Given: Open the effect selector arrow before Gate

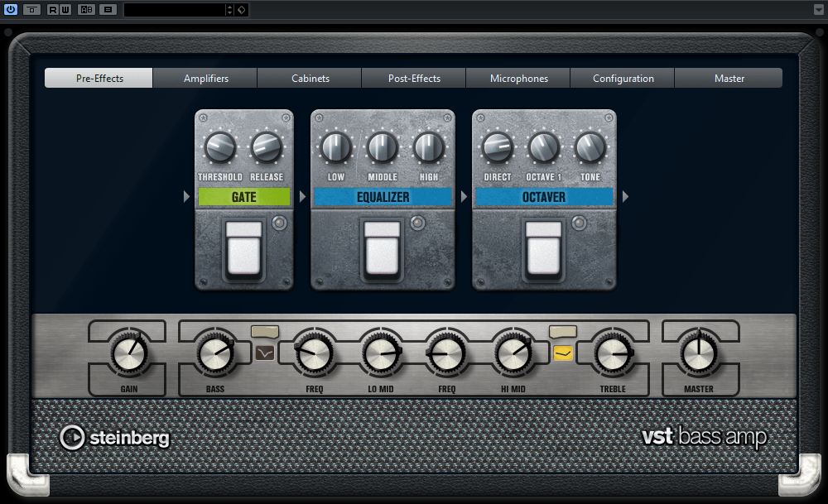Looking at the screenshot, I should (186, 197).
